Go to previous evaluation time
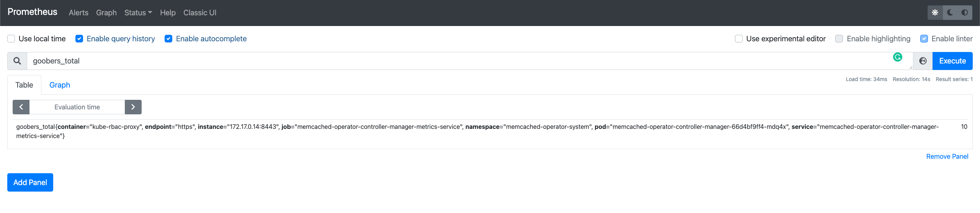 [x=21, y=107]
